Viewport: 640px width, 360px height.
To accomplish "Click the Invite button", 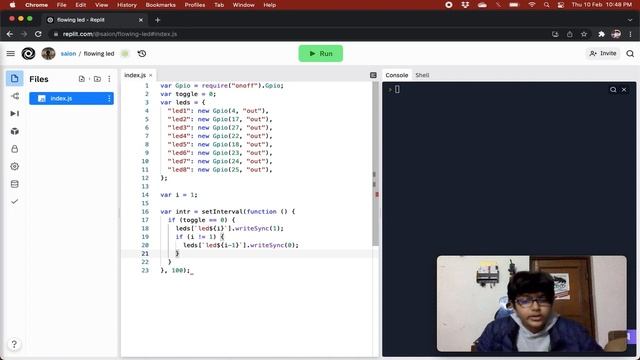I will (x=603, y=53).
